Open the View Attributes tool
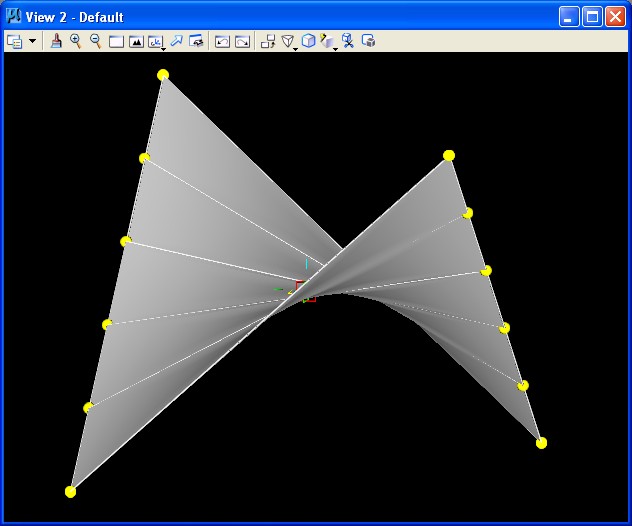Screen dimensions: 632x526 tap(15, 42)
